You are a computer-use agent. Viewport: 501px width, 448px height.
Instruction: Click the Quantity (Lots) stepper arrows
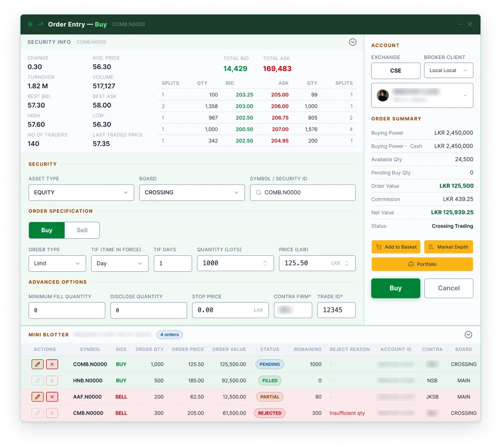265,263
